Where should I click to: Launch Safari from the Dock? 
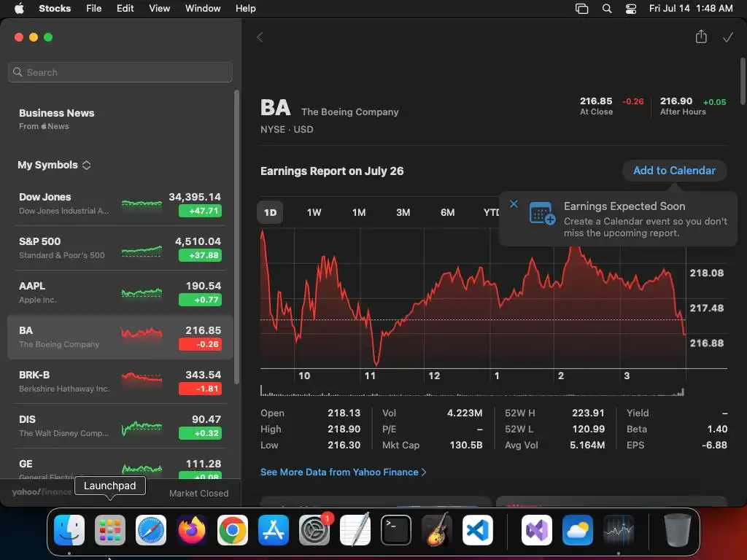click(151, 530)
